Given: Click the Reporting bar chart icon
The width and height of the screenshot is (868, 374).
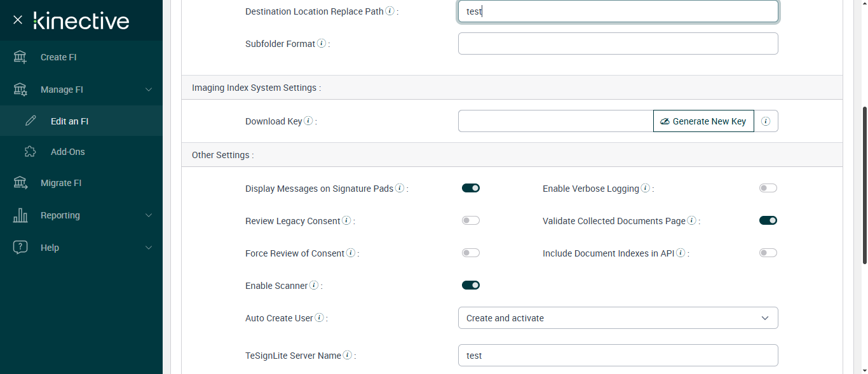Looking at the screenshot, I should coord(20,215).
